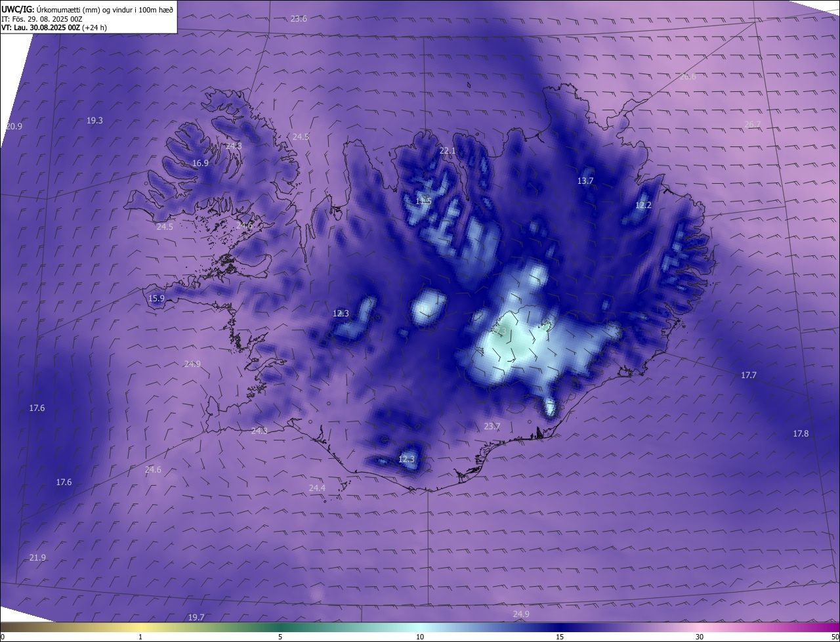Click the 11.5 value label
Screen dimensions: 840x642
click(423, 201)
